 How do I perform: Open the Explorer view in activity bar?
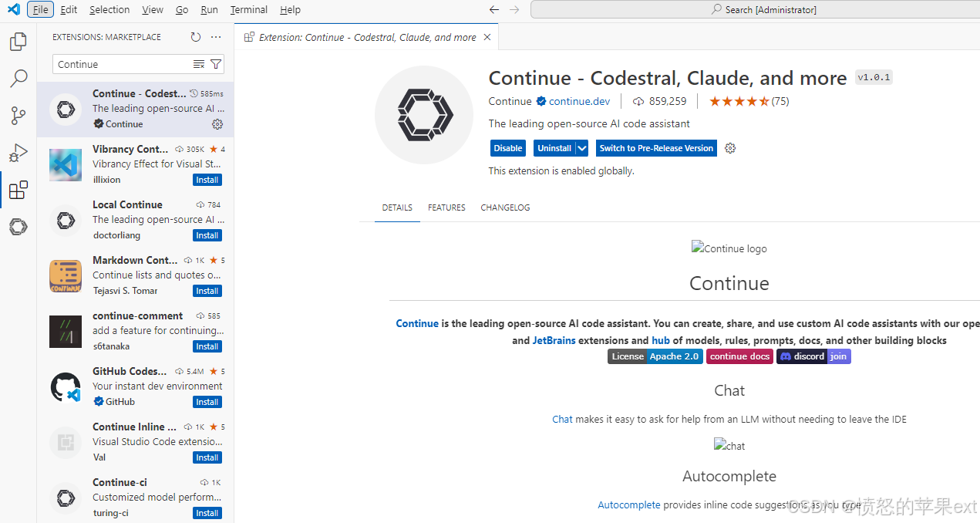point(19,42)
